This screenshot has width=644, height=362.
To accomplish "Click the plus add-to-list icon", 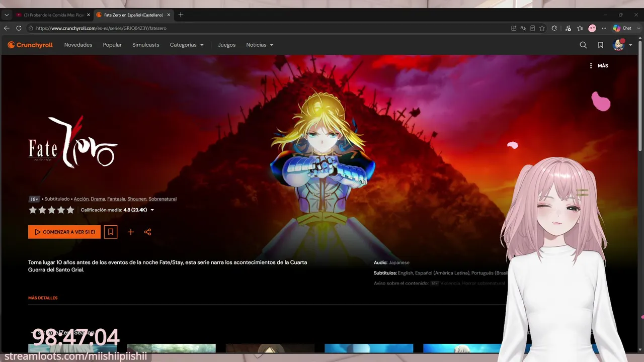I will click(x=131, y=232).
